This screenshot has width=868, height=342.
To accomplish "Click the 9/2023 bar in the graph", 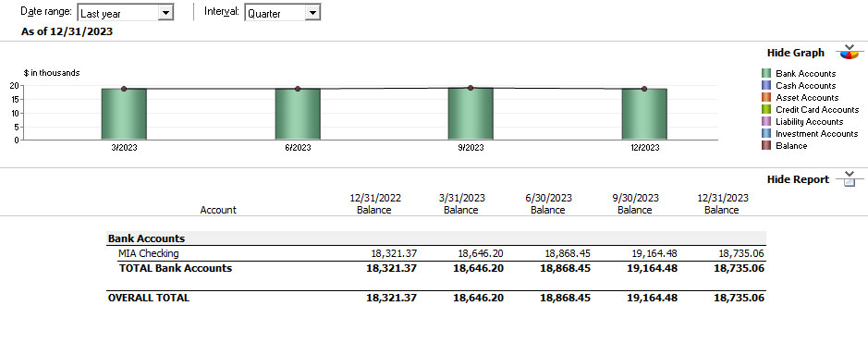I will tap(471, 114).
